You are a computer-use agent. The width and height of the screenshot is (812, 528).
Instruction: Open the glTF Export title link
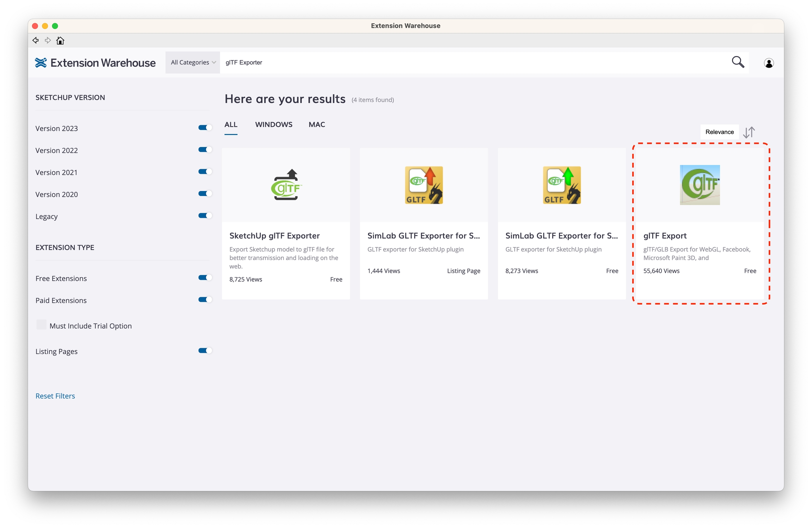click(x=665, y=235)
